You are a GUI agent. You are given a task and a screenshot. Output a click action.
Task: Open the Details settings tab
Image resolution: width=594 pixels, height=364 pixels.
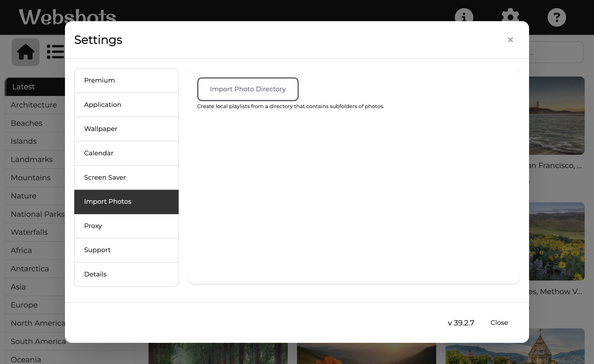point(126,274)
